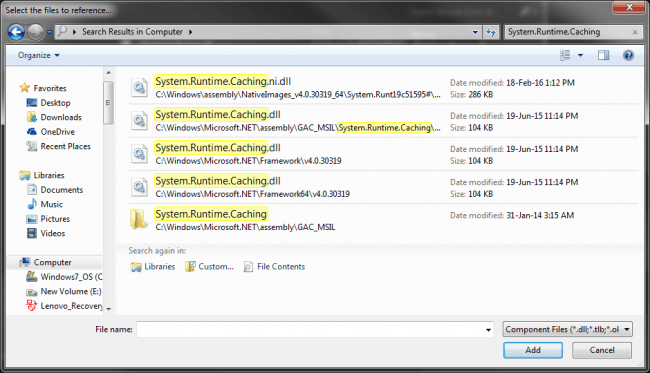The width and height of the screenshot is (650, 373).
Task: Click the Cancel button
Action: point(602,350)
